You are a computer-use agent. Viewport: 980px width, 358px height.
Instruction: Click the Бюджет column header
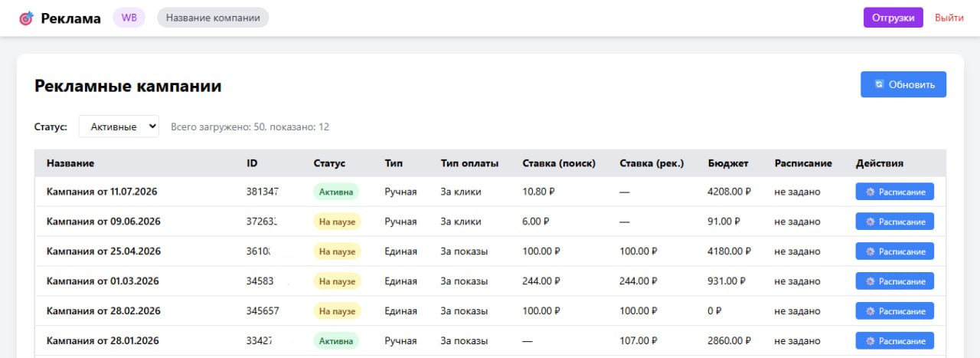(727, 163)
